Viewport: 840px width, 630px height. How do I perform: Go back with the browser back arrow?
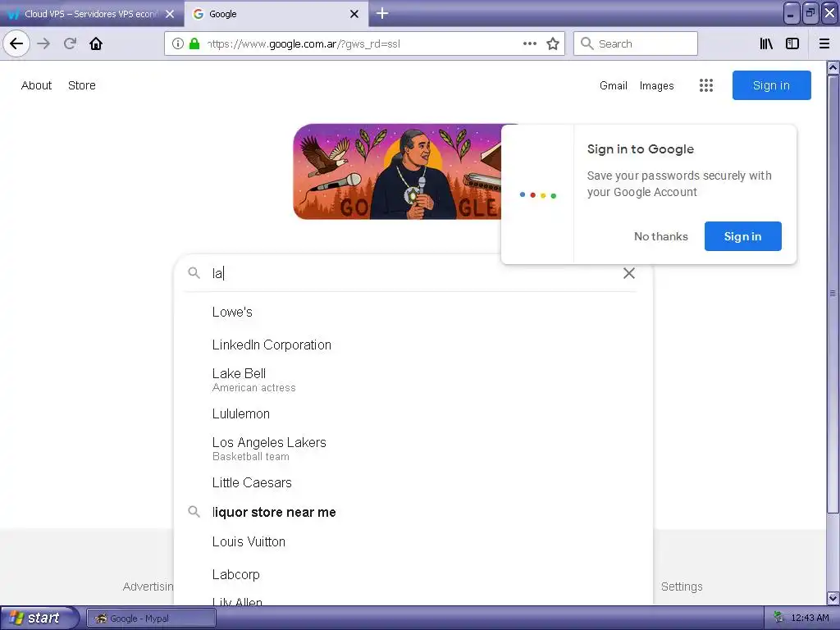click(16, 43)
